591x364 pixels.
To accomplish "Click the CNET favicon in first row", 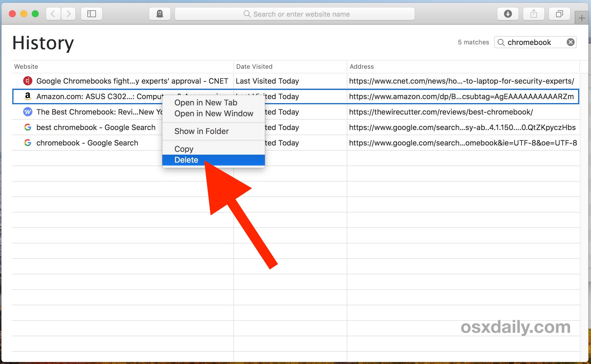I will click(27, 81).
